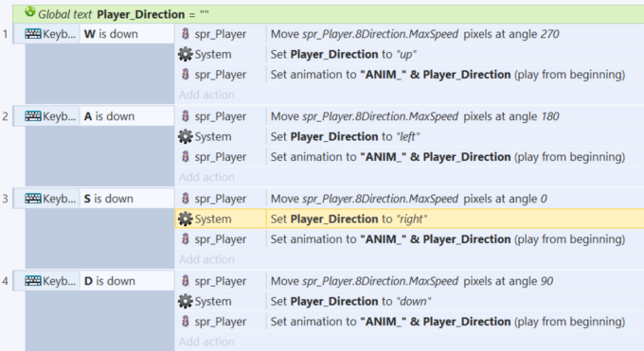Select highlighted System gear icon in event 3
The width and height of the screenshot is (644, 351).
186,219
